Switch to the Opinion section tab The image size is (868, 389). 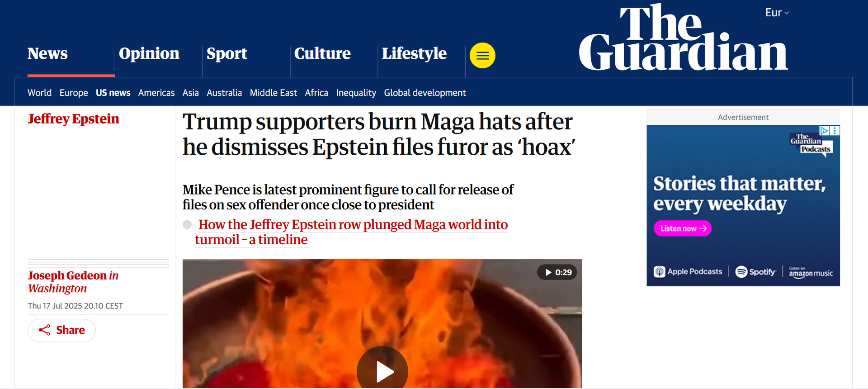coord(149,53)
